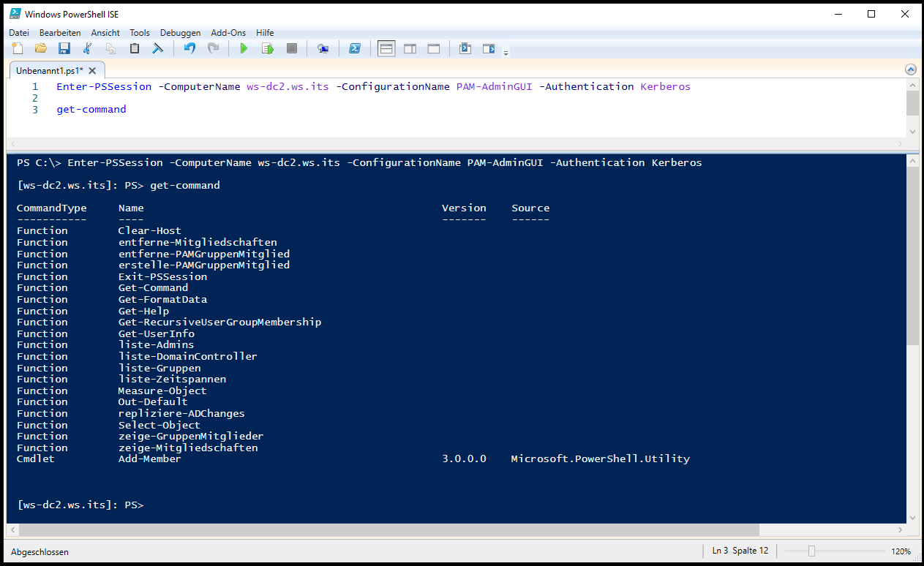Select entferne-Mitgliedschaften in console output

point(198,242)
